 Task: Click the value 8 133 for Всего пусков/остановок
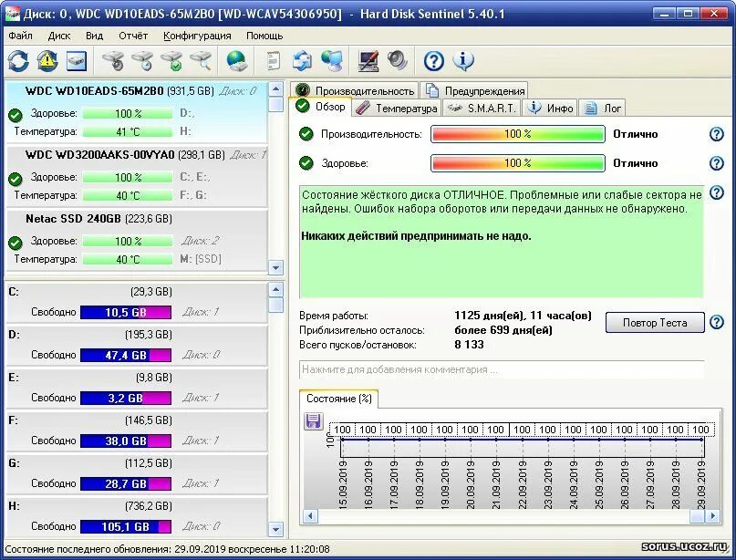(469, 345)
